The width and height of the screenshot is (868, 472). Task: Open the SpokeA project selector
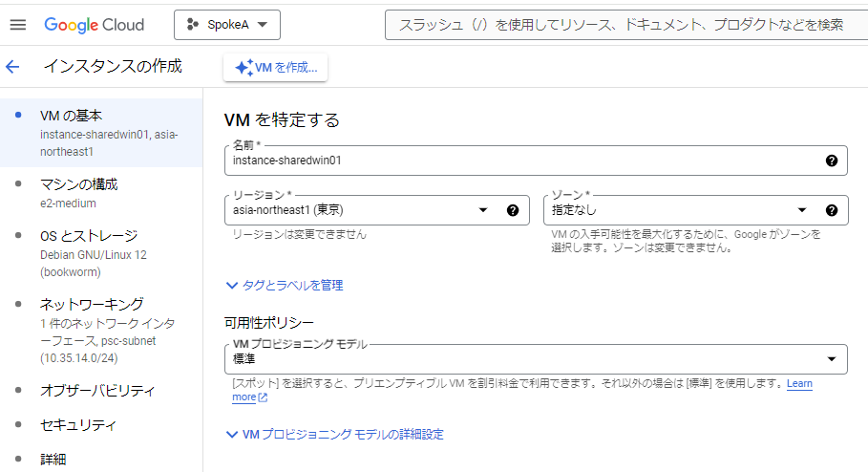coord(227,25)
